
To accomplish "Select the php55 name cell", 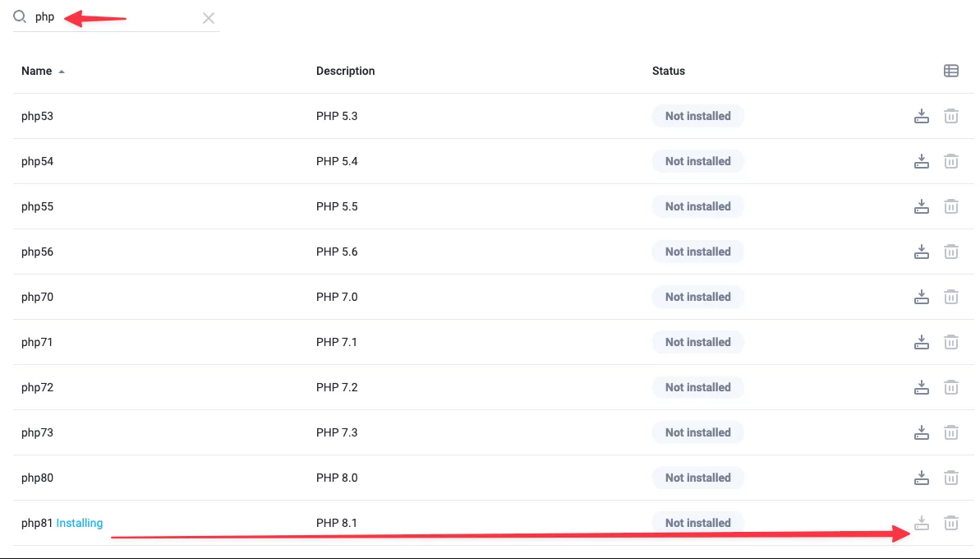I will 38,206.
